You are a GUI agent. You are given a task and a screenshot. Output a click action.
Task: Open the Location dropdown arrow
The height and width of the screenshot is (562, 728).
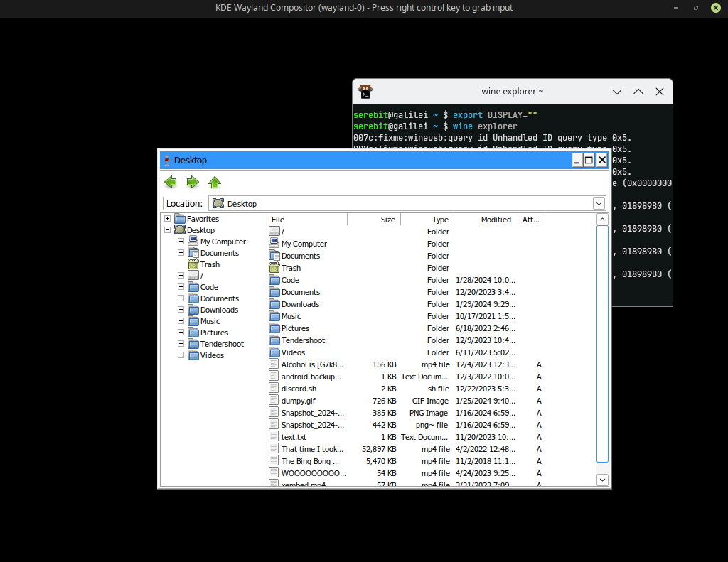tap(599, 204)
